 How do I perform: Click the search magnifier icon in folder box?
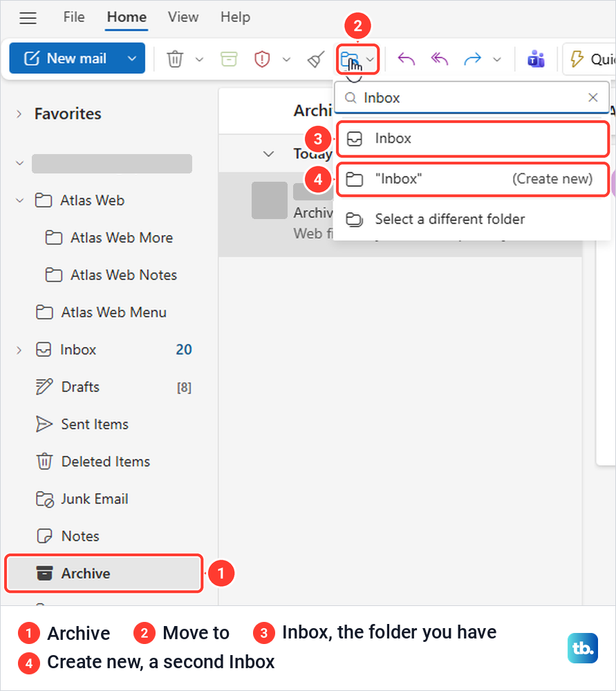click(x=351, y=97)
